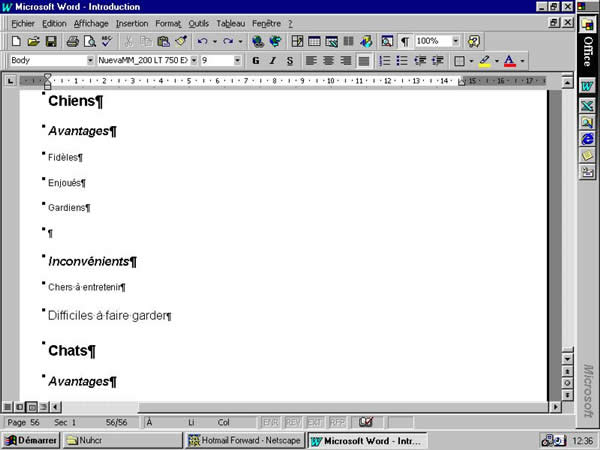Undo the last action
This screenshot has width=600, height=450.
pyautogui.click(x=203, y=41)
